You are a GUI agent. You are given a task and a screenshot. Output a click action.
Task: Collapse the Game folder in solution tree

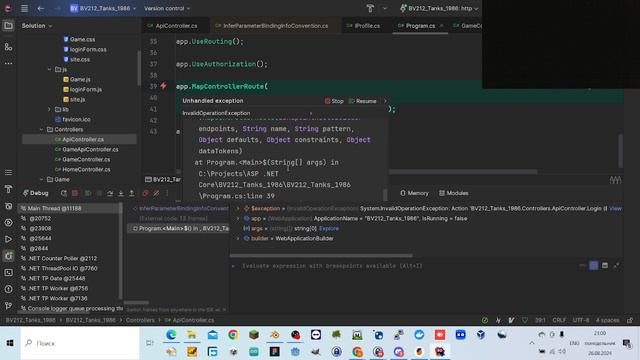point(41,180)
